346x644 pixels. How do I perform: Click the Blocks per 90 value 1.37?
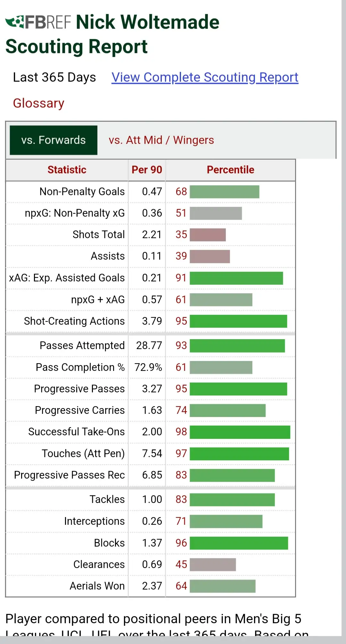coord(152,543)
